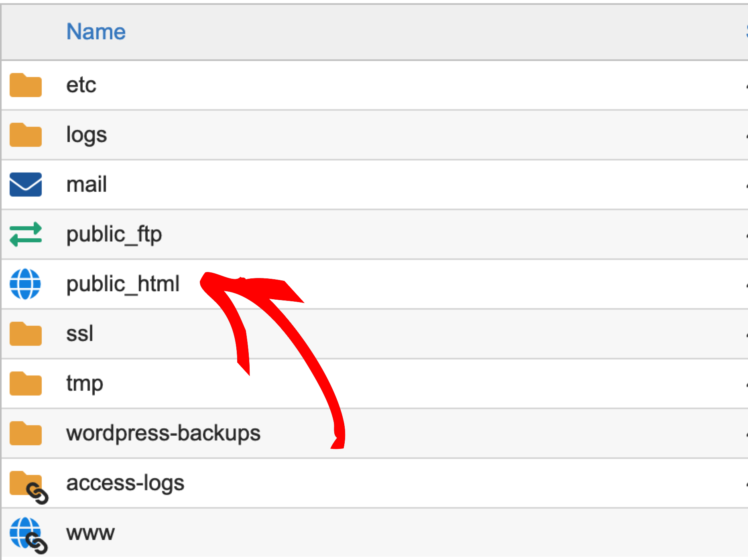
Task: Select the public_ftp folder name
Action: pos(114,234)
